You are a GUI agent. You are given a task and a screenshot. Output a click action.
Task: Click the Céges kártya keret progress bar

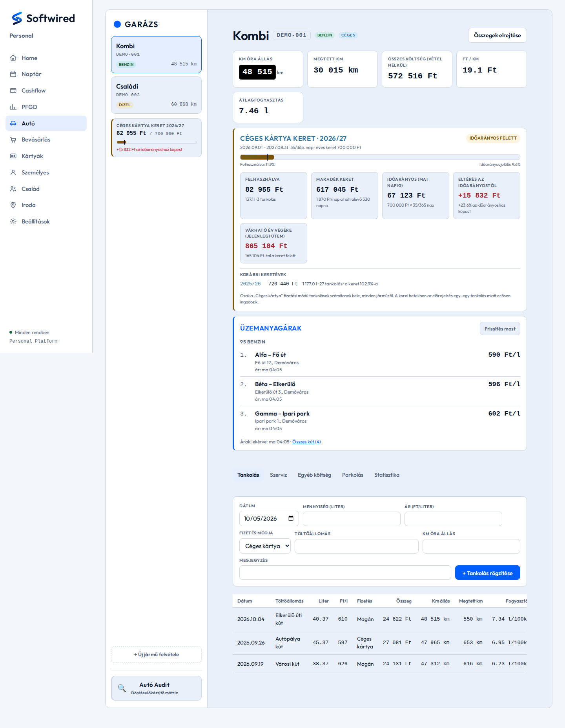[x=380, y=157]
